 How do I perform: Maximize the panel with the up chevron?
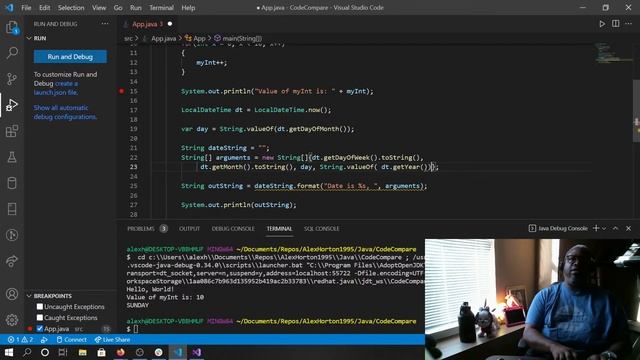pyautogui.click(x=616, y=228)
